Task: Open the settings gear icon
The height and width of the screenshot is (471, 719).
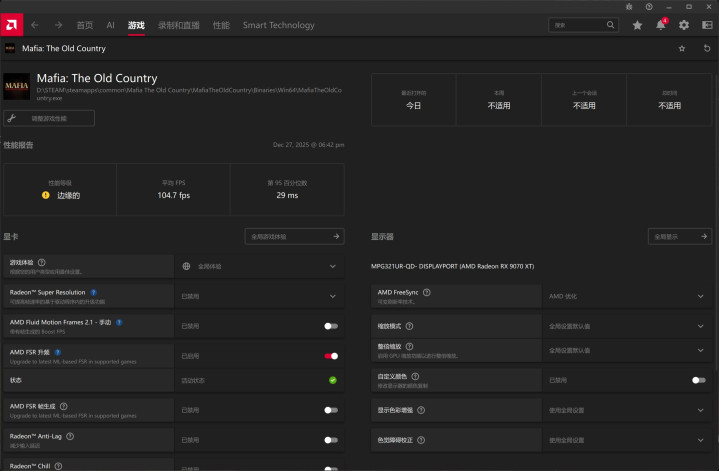Action: 684,25
